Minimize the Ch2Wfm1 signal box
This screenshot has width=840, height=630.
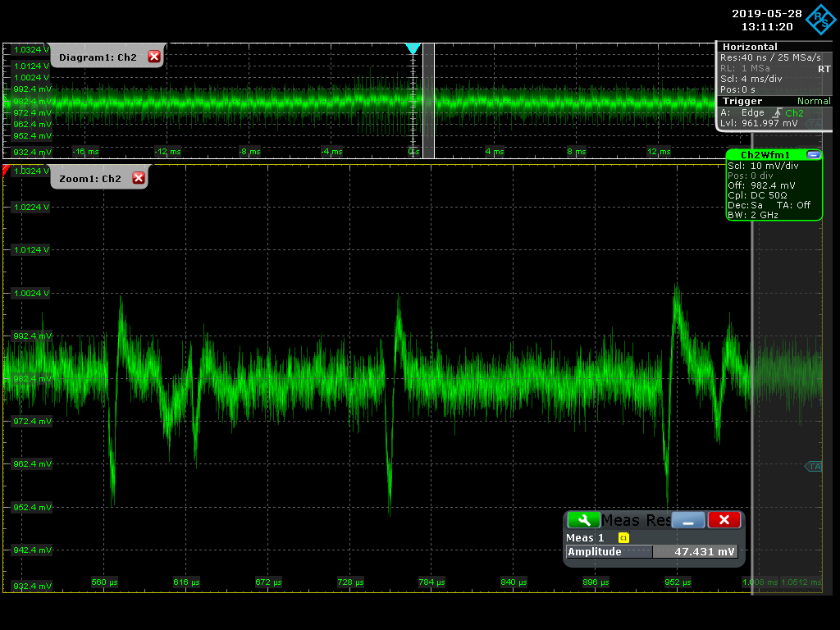click(813, 154)
